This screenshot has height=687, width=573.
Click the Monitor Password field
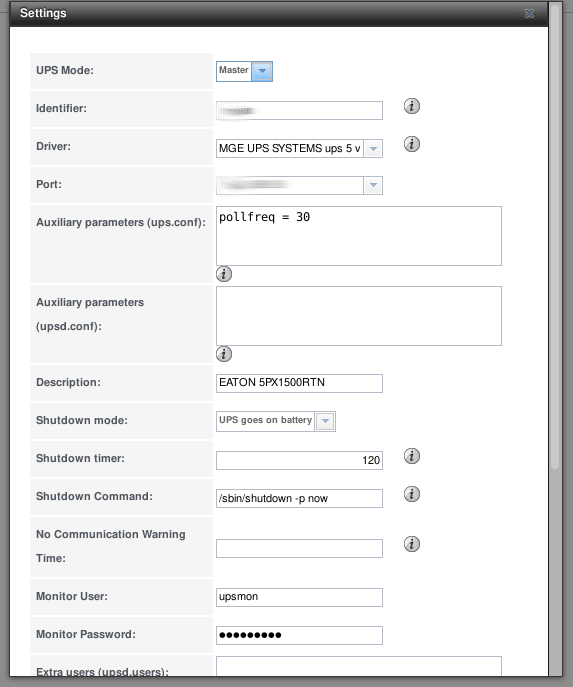point(299,635)
